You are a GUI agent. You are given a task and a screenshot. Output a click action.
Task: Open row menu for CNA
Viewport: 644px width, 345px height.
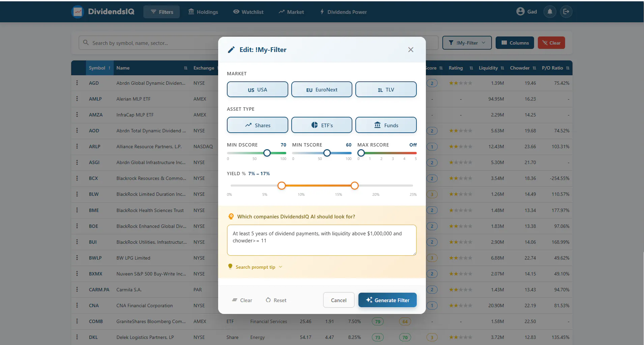tap(77, 305)
